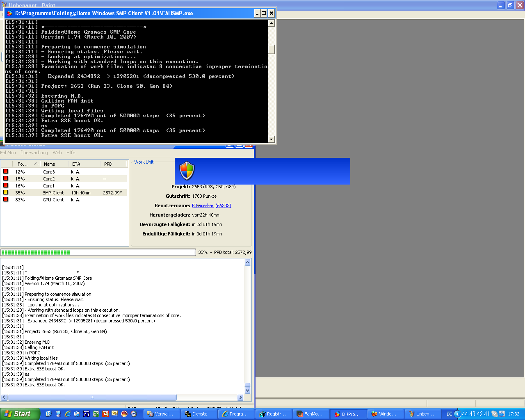The height and width of the screenshot is (420, 525).
Task: Click the yellow status icon for SMP-Client
Action: pyautogui.click(x=6, y=192)
